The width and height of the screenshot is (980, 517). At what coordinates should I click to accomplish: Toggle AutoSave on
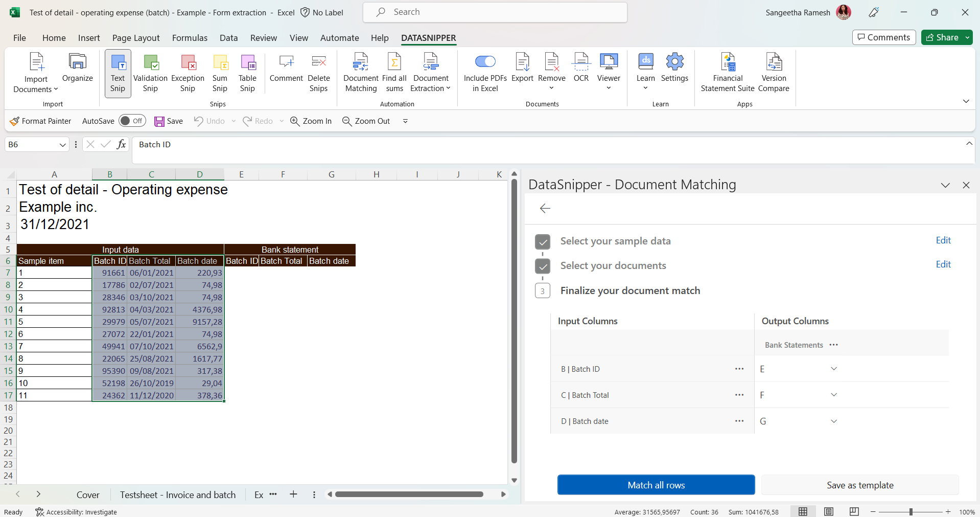click(x=132, y=121)
